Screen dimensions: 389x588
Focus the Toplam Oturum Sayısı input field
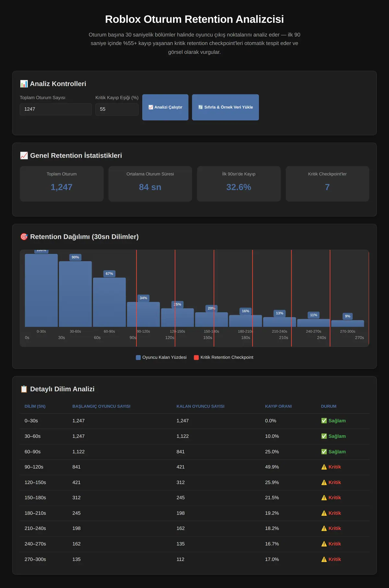(56, 109)
